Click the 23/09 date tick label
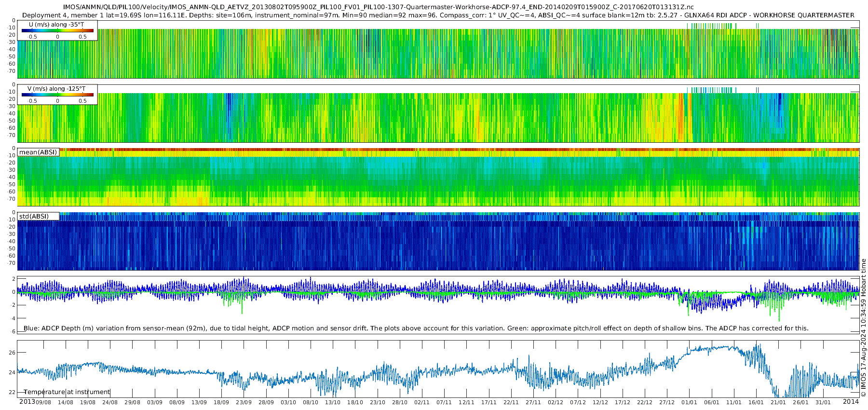The width and height of the screenshot is (868, 410). pos(244,402)
